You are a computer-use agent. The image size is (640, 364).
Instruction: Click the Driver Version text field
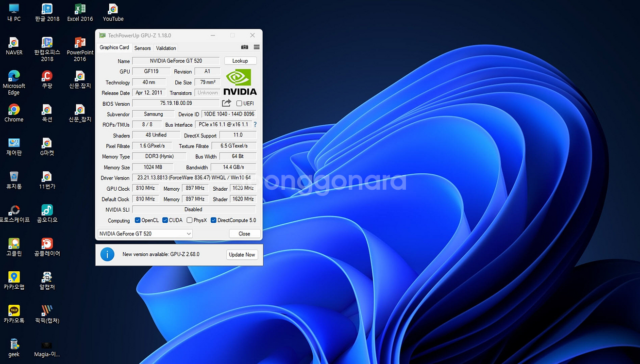point(194,178)
